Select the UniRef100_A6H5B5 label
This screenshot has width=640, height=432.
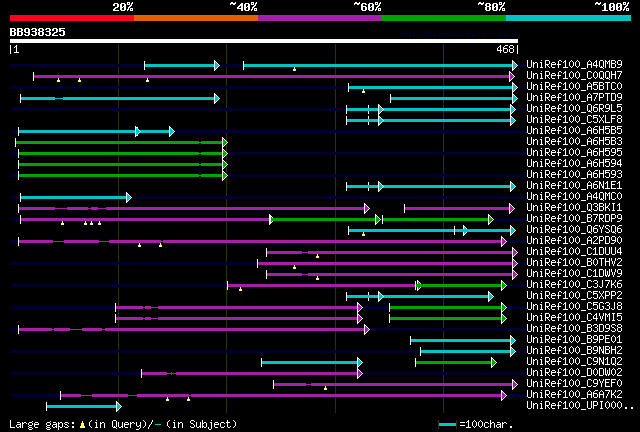pos(574,130)
